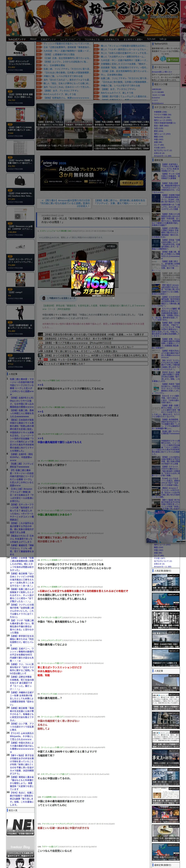Open the ウクライナ情勢 (58) category
The image size is (186, 868).
163,115
